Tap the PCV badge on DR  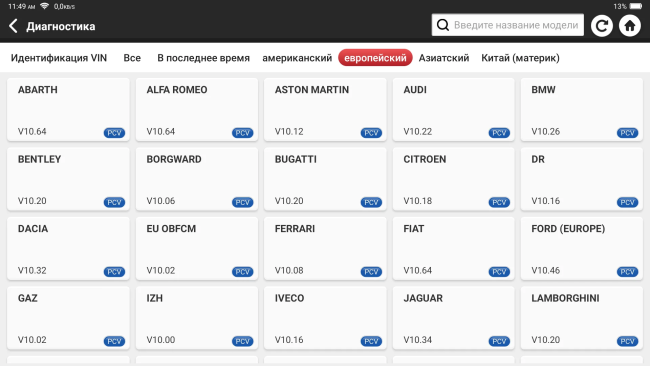tap(628, 202)
